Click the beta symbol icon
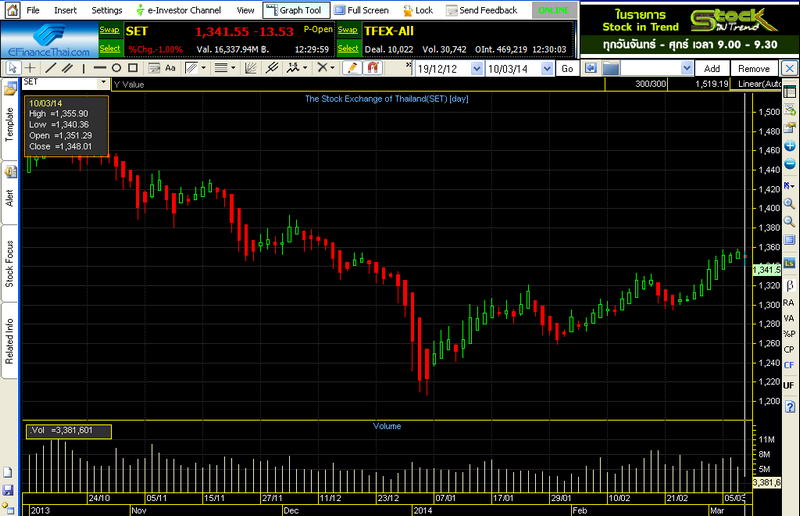This screenshot has height=516, width=800. [789, 285]
